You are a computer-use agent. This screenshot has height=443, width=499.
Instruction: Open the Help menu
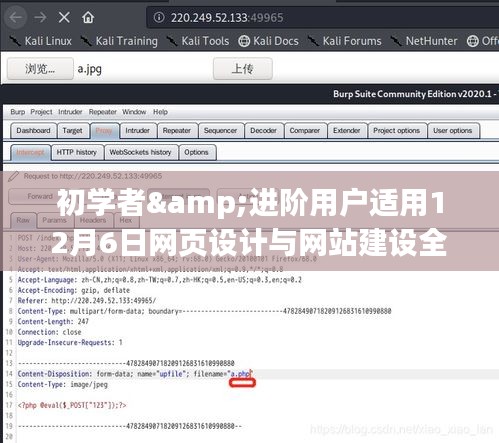pos(160,112)
